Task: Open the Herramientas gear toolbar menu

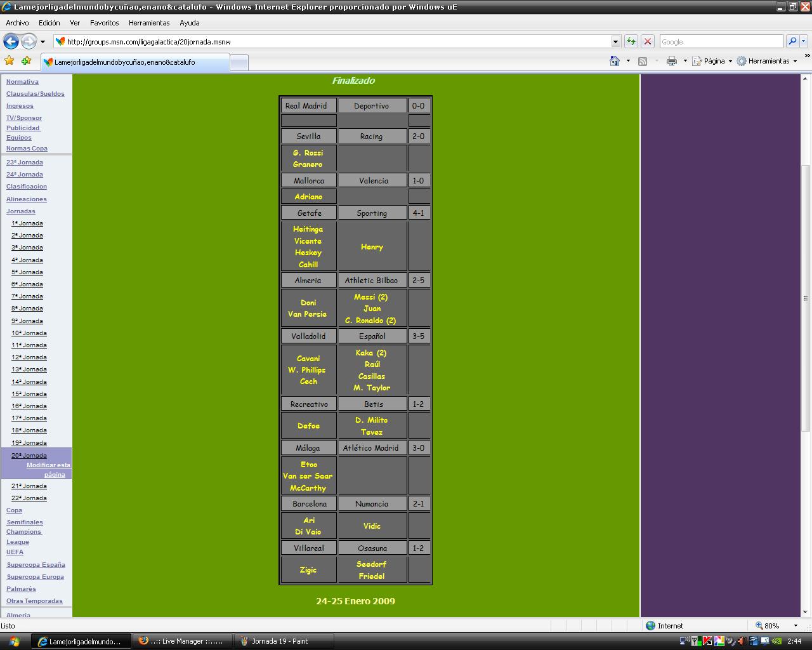Action: tap(767, 61)
